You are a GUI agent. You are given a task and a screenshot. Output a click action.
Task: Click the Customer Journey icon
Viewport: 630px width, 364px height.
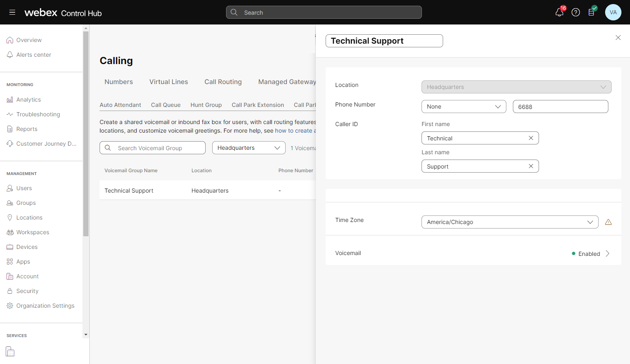click(10, 144)
